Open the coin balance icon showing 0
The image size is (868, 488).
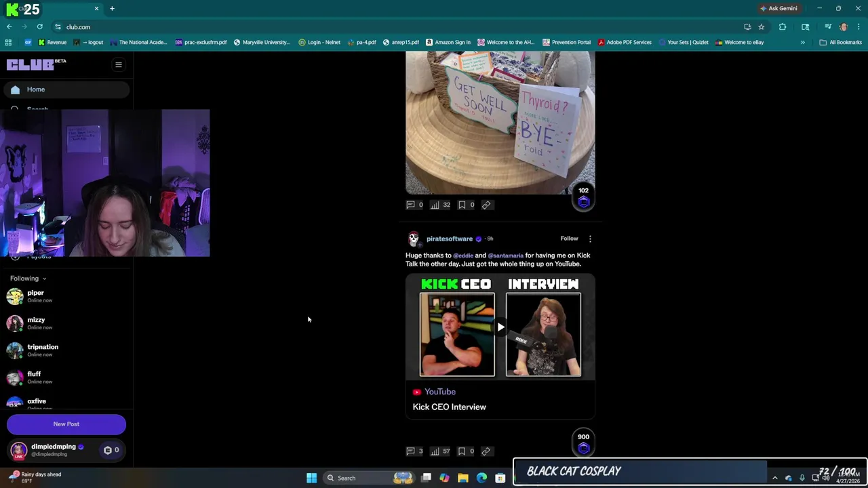pos(111,450)
